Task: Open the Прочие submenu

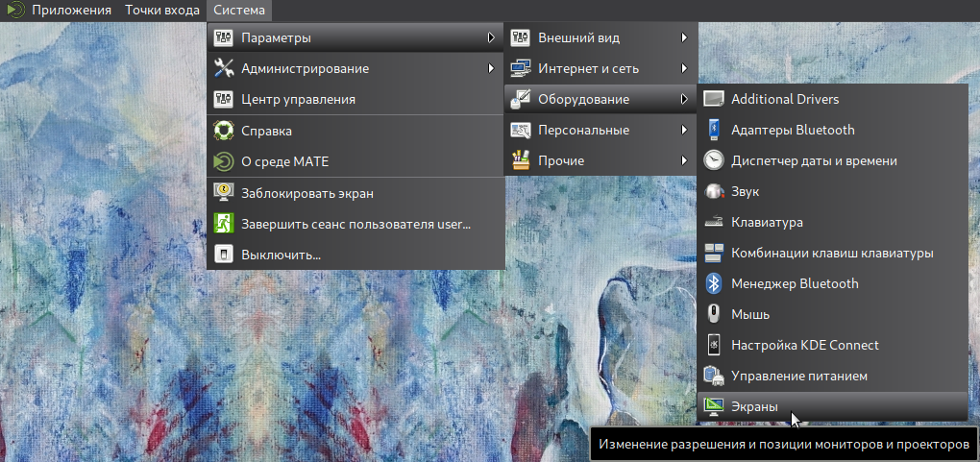Action: coord(600,160)
